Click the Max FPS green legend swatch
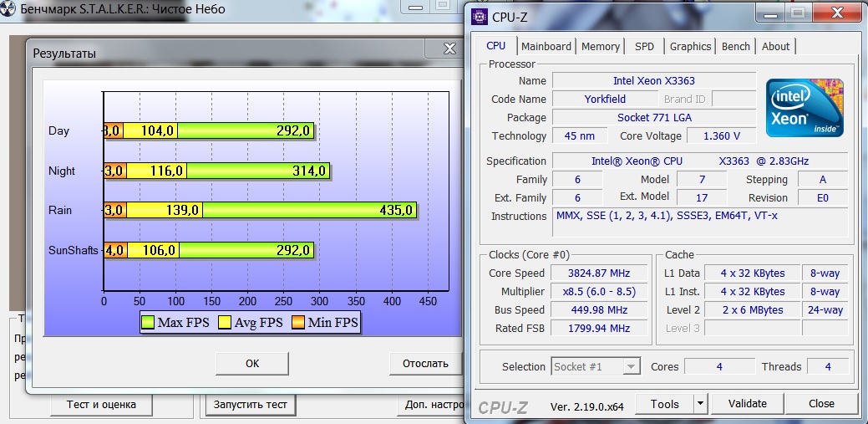Viewport: 868px width, 424px height. [148, 323]
